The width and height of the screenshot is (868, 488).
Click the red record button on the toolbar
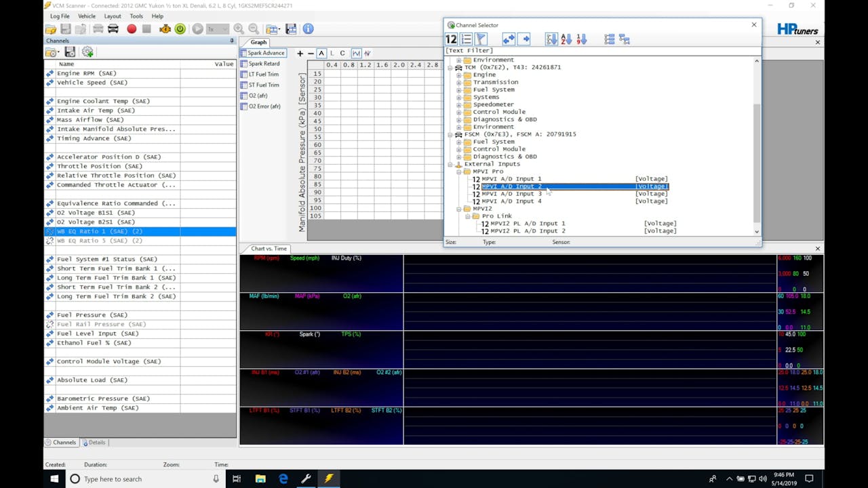(131, 28)
